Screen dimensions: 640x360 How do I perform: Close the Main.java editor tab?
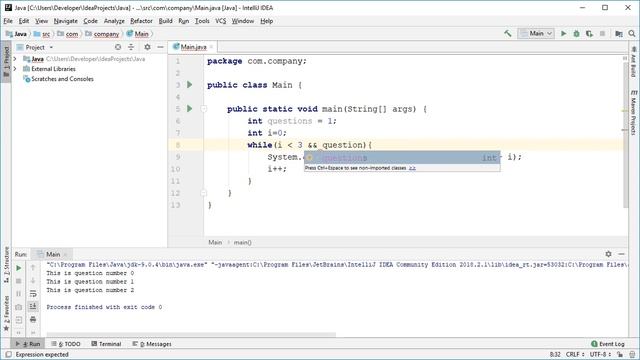211,47
